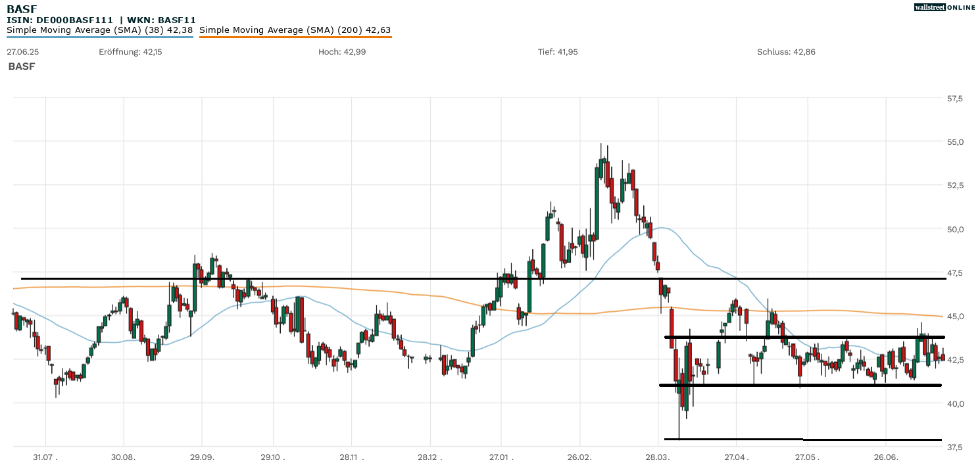Click the 40,0 price axis label
Image resolution: width=980 pixels, height=460 pixels.
tap(955, 403)
